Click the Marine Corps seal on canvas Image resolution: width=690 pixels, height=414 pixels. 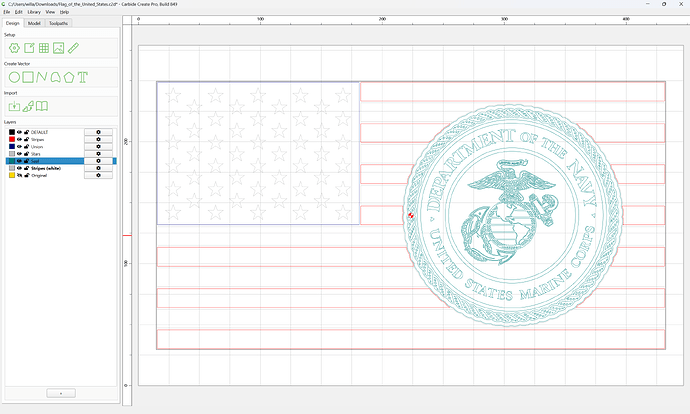pos(513,216)
